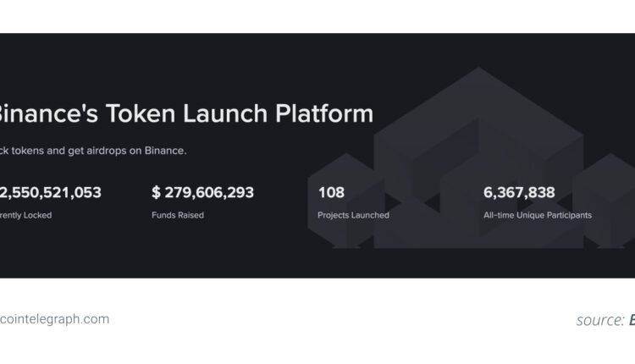The height and width of the screenshot is (364, 635).
Task: Click the Projects Launched label
Action: [x=353, y=215]
